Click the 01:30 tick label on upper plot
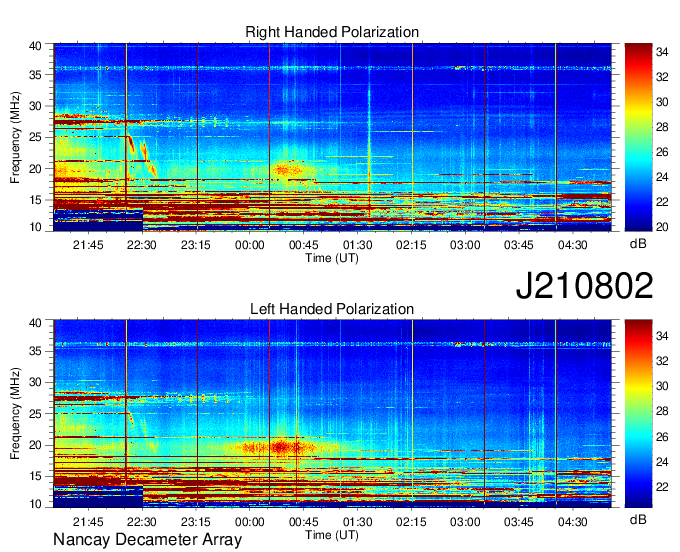 pos(357,245)
